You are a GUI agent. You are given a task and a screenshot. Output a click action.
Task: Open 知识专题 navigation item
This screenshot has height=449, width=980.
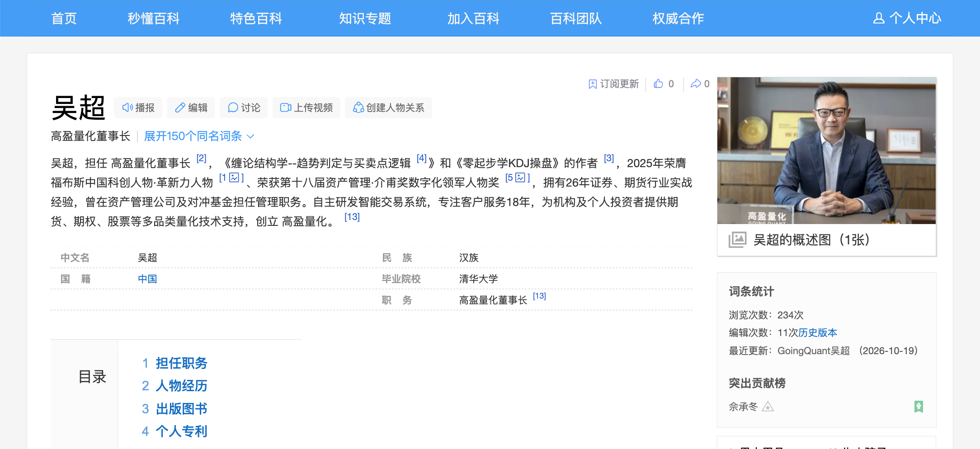[365, 18]
